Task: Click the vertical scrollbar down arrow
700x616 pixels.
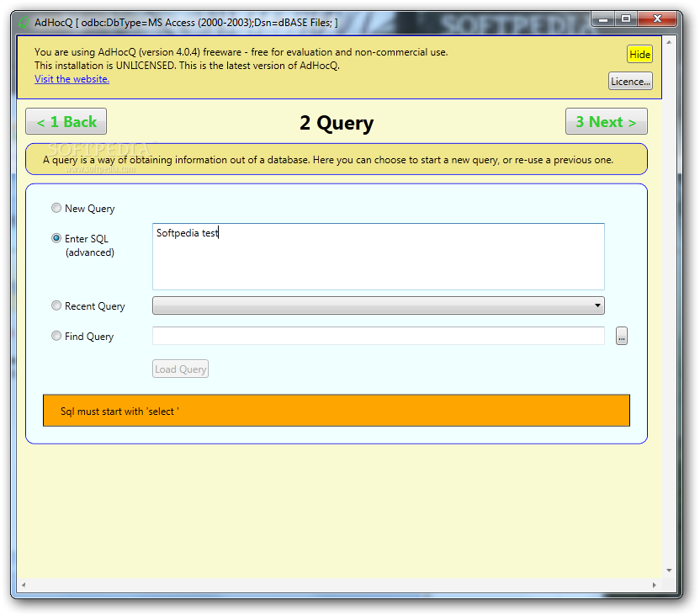Action: pos(669,571)
